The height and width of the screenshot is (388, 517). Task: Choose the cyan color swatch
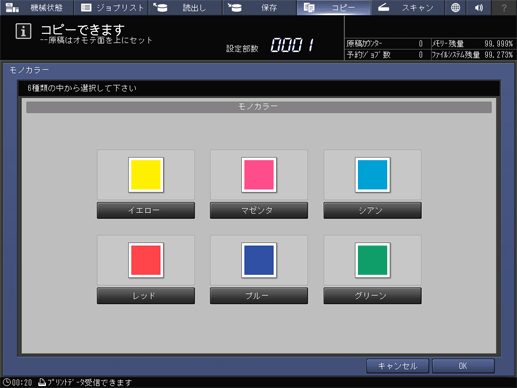[372, 175]
